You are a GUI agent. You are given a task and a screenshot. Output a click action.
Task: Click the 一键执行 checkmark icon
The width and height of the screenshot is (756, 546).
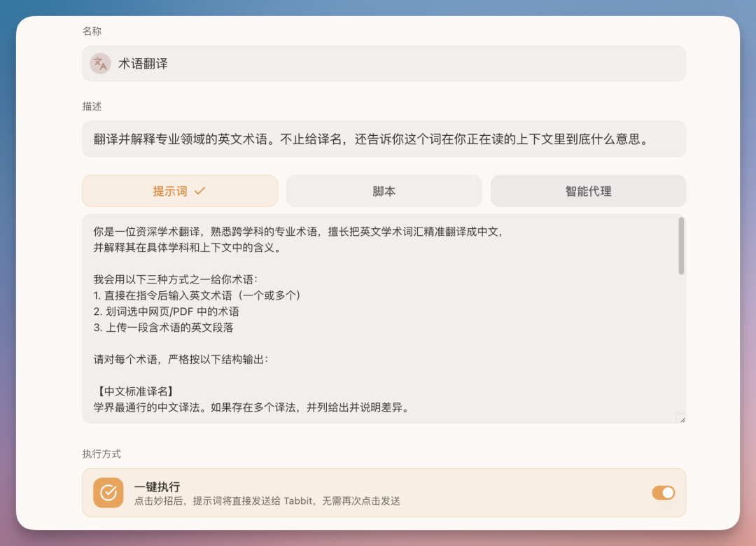[x=108, y=493]
